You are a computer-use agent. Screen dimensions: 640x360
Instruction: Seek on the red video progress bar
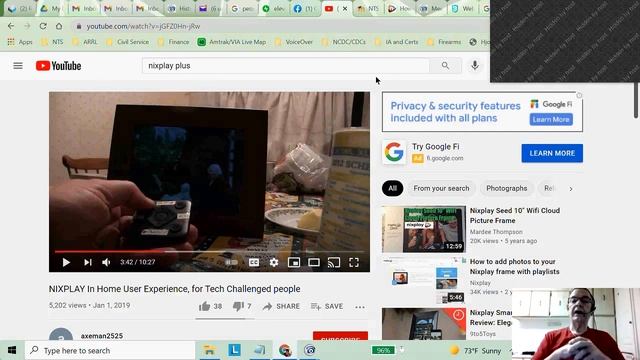(209, 252)
